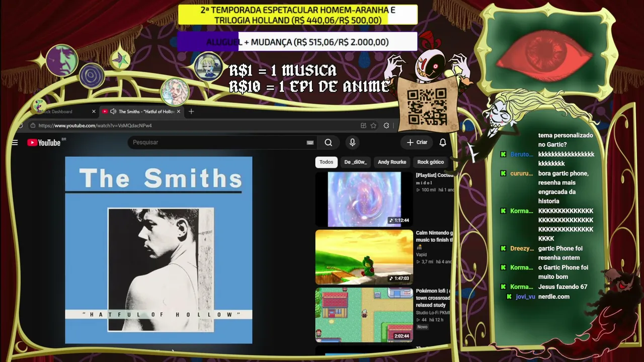Image resolution: width=644 pixels, height=362 pixels.
Task: Click the Kick badge beside Beruto
Action: pos(503,154)
